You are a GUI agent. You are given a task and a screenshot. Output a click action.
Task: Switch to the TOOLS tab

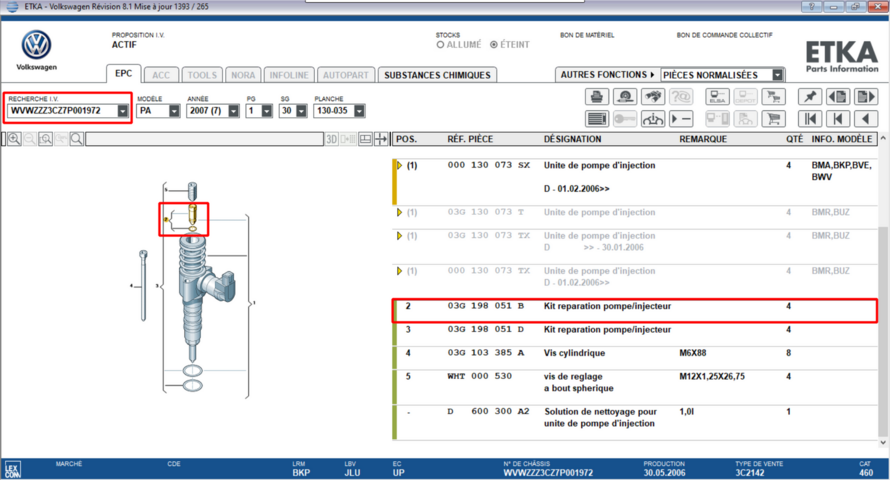[202, 75]
